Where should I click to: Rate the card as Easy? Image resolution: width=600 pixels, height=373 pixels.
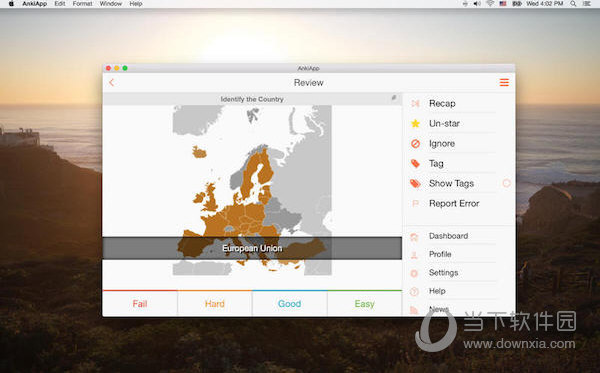point(364,304)
